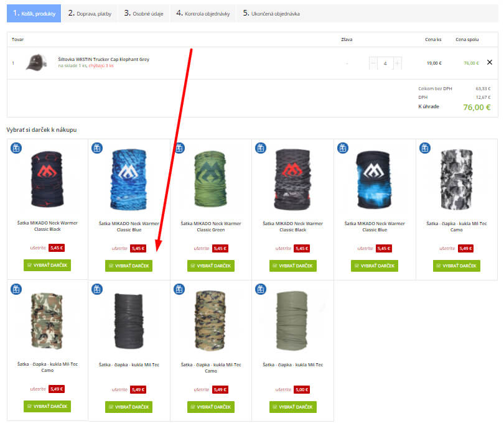Open title link of scale-pattern Classic Blue warmer

129,226
